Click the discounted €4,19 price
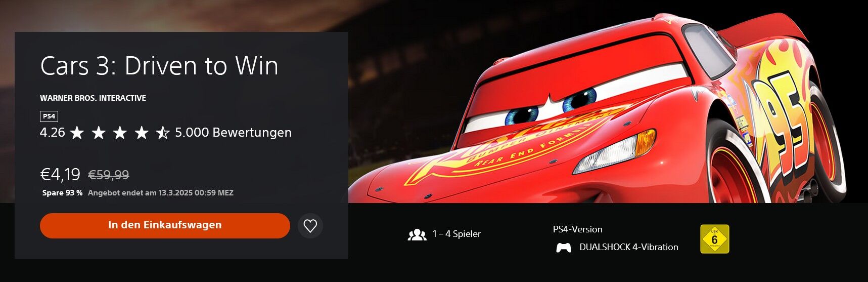Screen dimensions: 868x282 pyautogui.click(x=60, y=175)
